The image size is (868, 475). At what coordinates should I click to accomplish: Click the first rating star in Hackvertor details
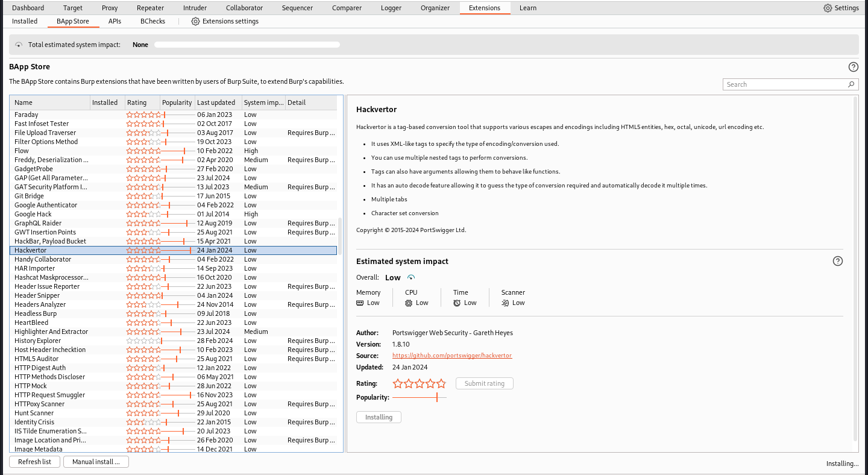(398, 383)
